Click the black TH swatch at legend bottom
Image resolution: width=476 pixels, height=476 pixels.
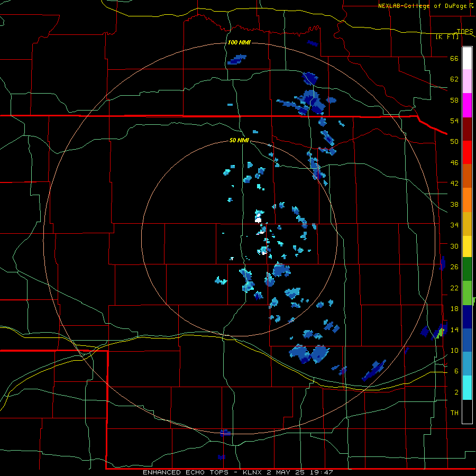click(467, 411)
